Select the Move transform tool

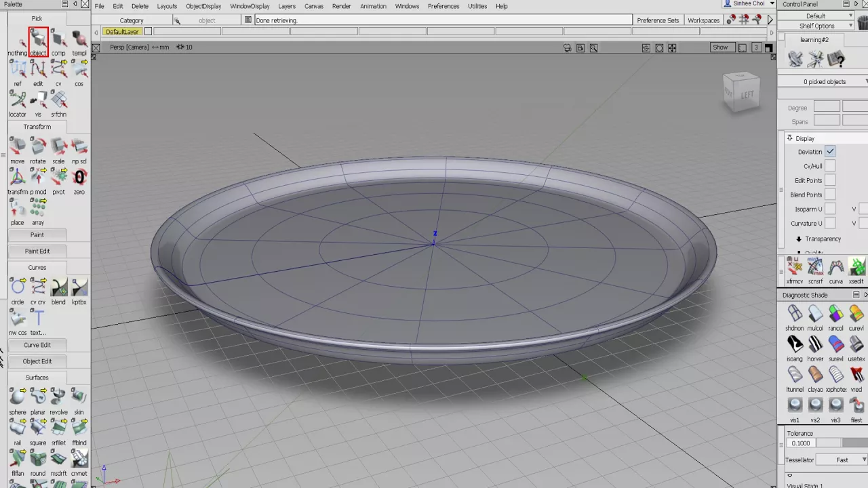click(18, 149)
